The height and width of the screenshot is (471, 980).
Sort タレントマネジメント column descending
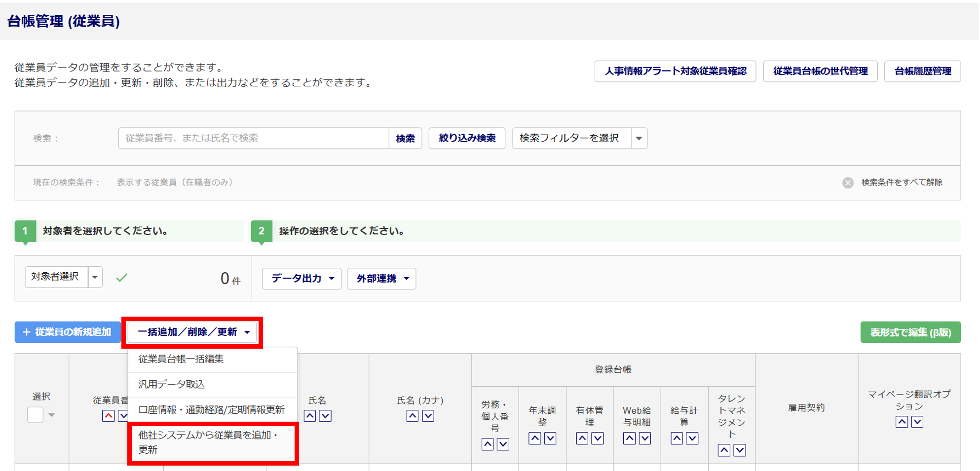point(739,450)
